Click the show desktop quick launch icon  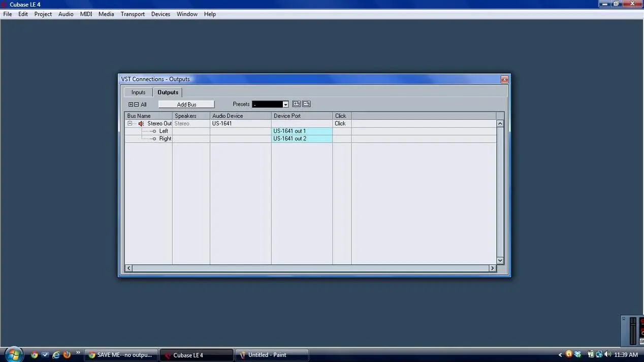tap(45, 355)
